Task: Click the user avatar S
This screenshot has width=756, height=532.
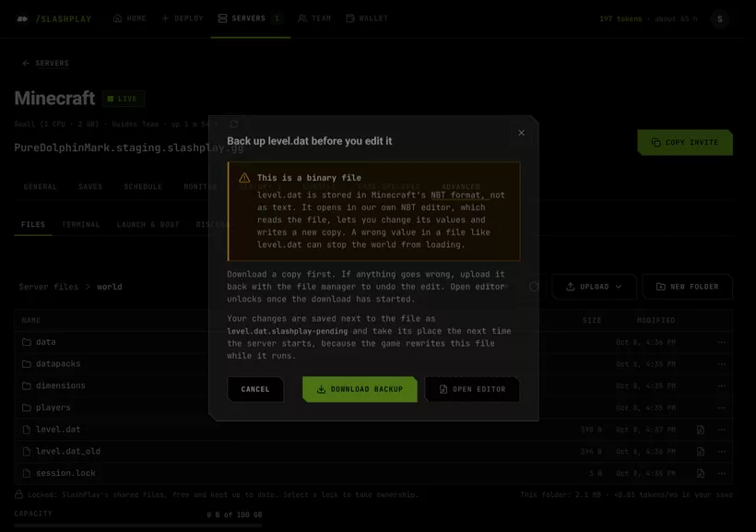Action: [x=720, y=18]
